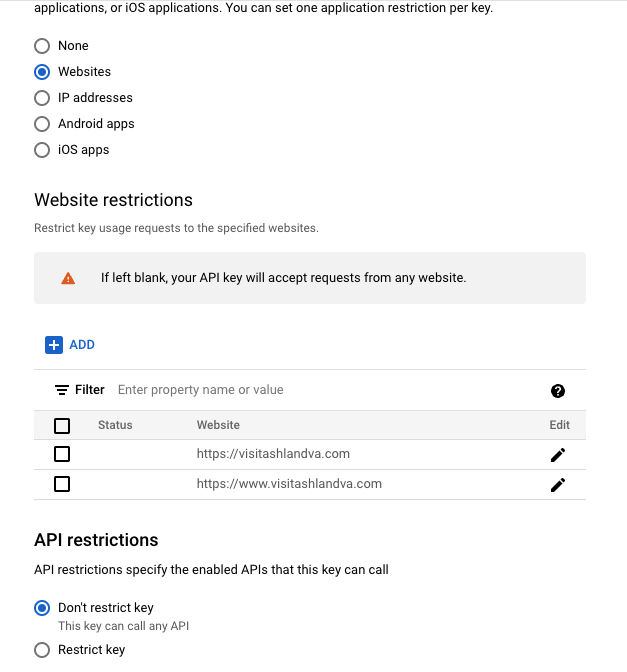This screenshot has width=627, height=672.
Task: Tick the select-all checkbox in the table header
Action: click(x=62, y=426)
